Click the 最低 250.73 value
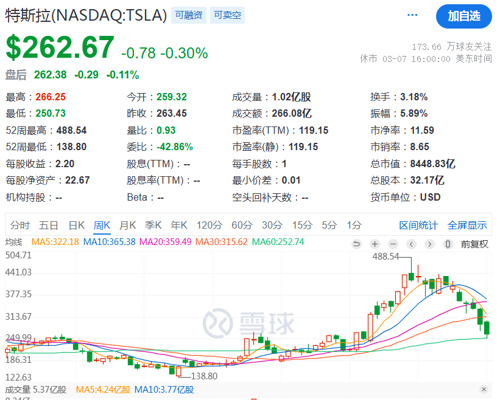 (51, 113)
